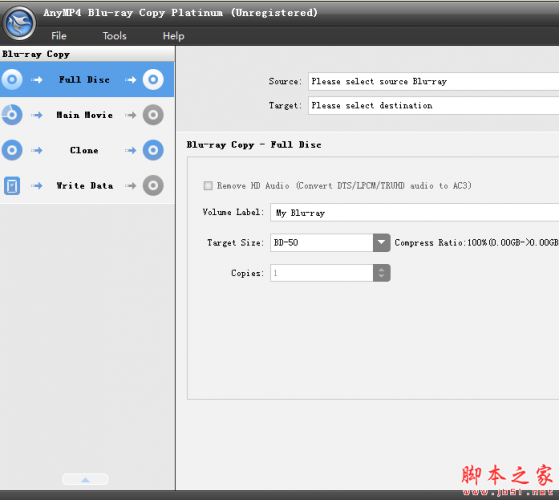This screenshot has height=500, width=559.
Task: Toggle the Remove HD Audio checkbox
Action: point(208,186)
